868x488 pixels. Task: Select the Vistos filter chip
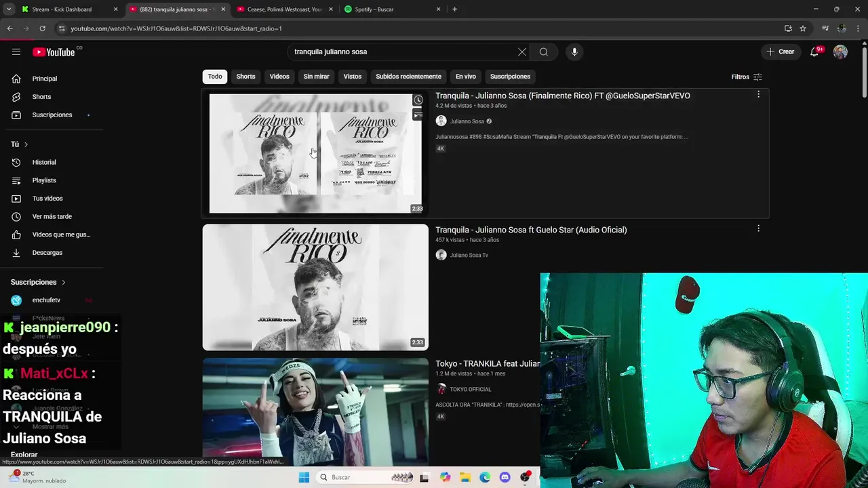(x=353, y=77)
